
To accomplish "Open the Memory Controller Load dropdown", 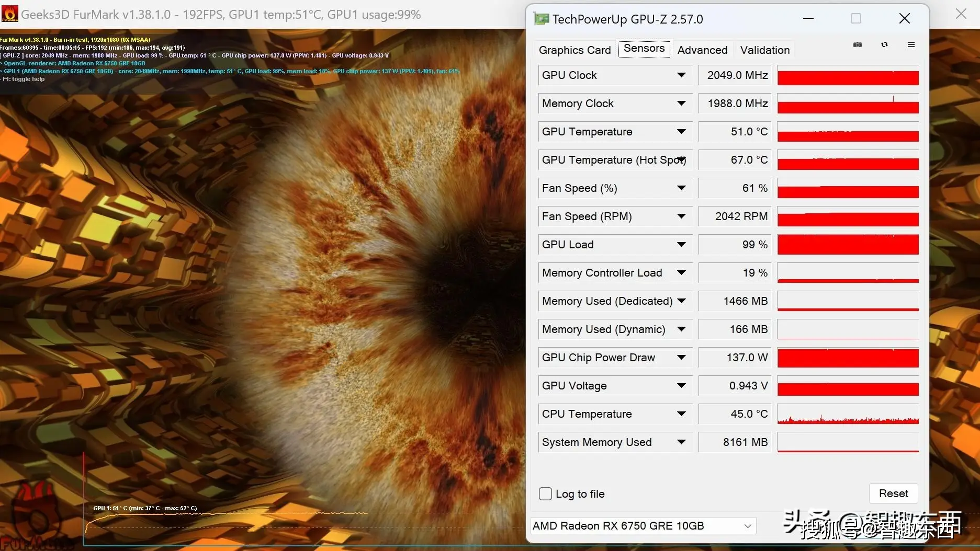I will tap(681, 273).
